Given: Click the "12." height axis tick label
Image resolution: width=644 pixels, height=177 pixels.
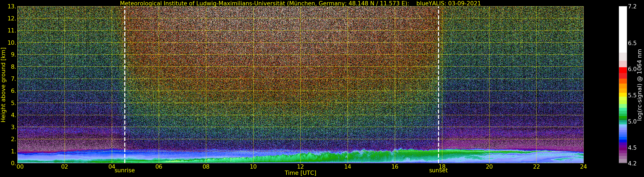Looking at the screenshot, I should point(12,18).
